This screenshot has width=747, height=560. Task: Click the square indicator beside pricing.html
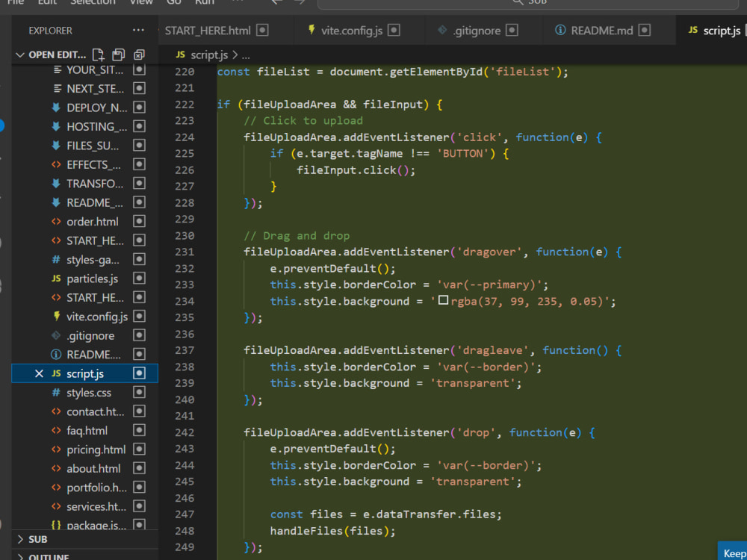[x=139, y=449]
